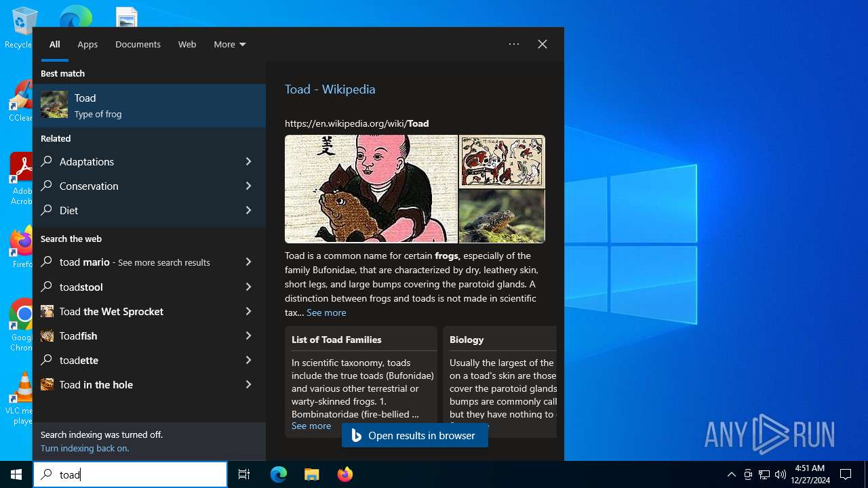Open the network icon in system tray

point(764,474)
